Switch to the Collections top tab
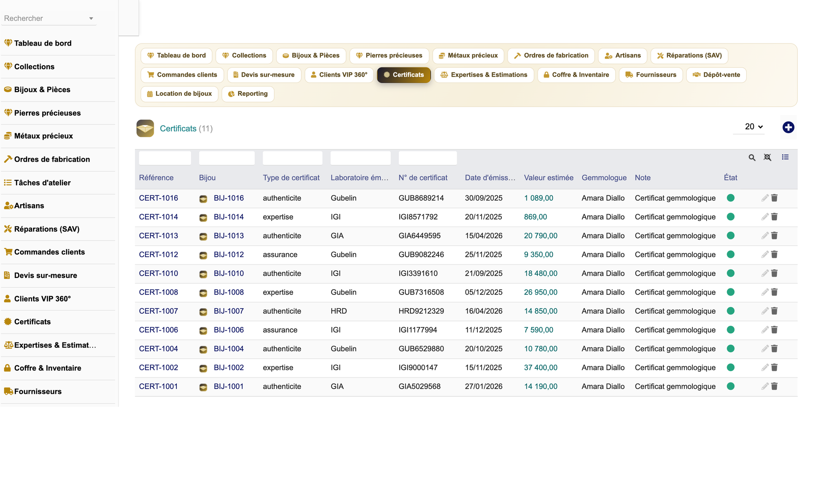815x504 pixels. [x=244, y=56]
